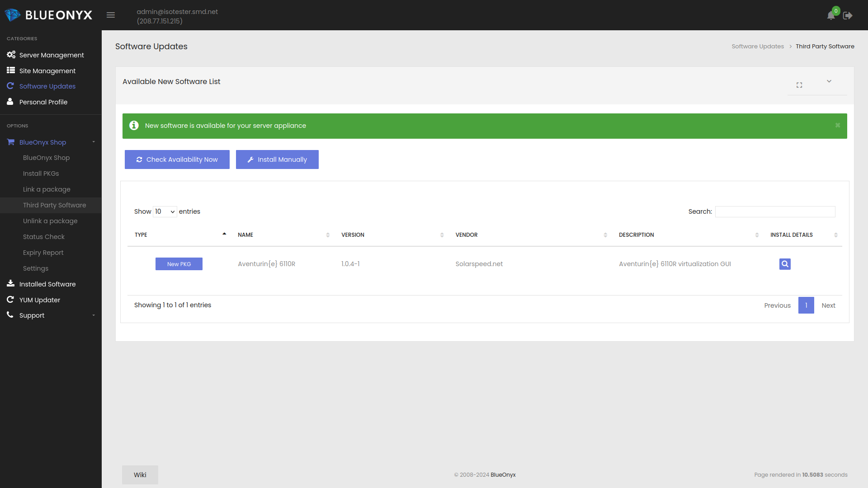Click the logout icon

(x=848, y=15)
